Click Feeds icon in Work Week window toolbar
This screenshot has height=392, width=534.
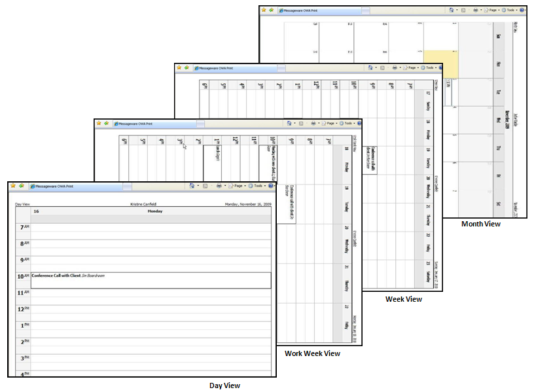(x=301, y=123)
